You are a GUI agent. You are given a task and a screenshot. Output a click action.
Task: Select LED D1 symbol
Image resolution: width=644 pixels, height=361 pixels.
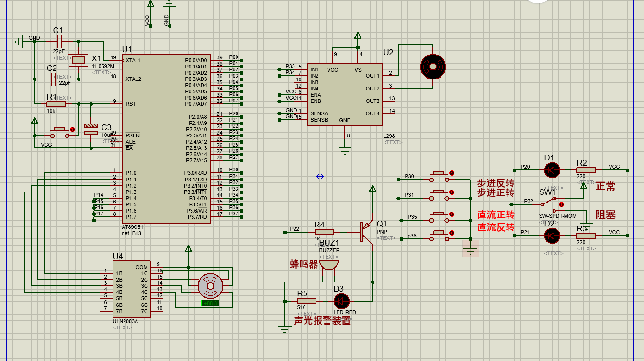(x=552, y=169)
